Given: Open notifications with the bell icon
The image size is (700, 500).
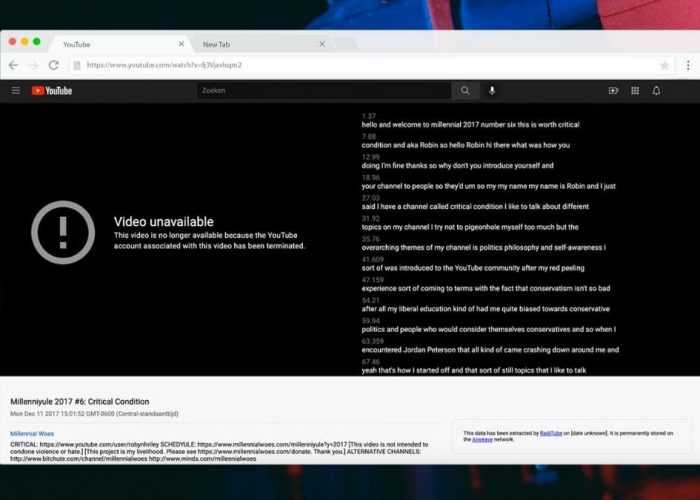Looking at the screenshot, I should tap(656, 91).
